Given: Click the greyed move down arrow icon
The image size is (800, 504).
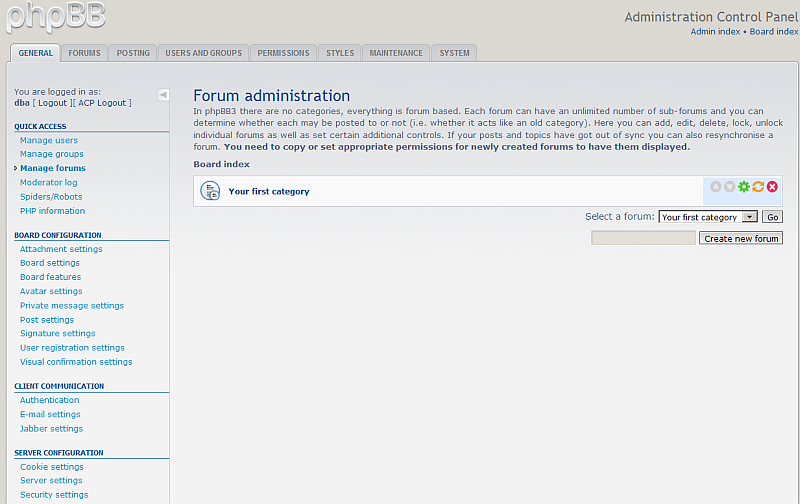Looking at the screenshot, I should (730, 187).
